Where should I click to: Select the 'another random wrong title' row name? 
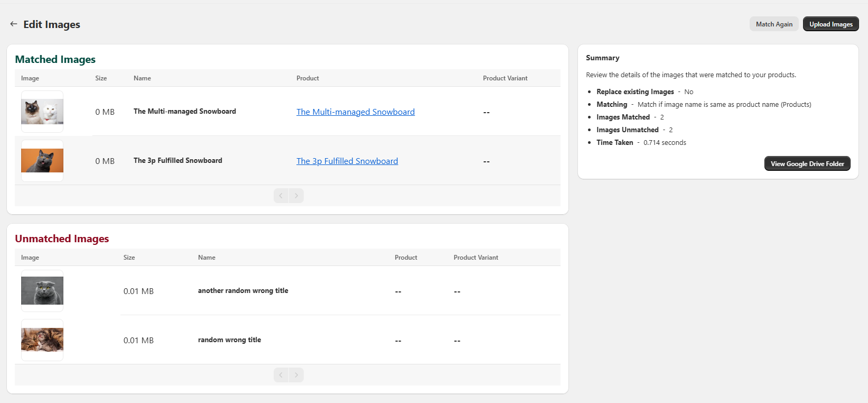243,291
